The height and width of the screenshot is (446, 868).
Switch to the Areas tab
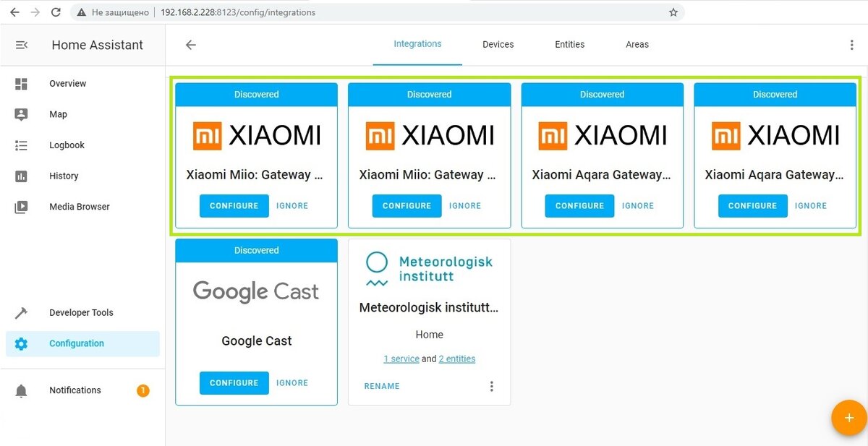coord(637,44)
